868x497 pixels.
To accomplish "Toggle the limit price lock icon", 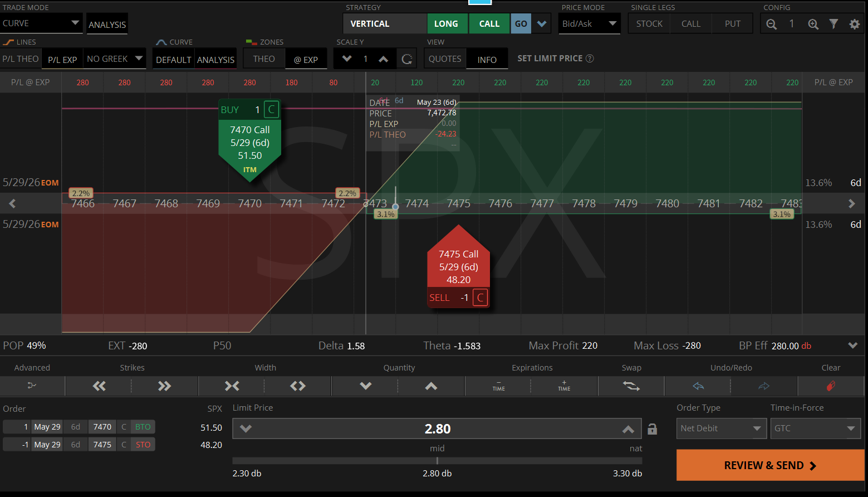I will (652, 429).
